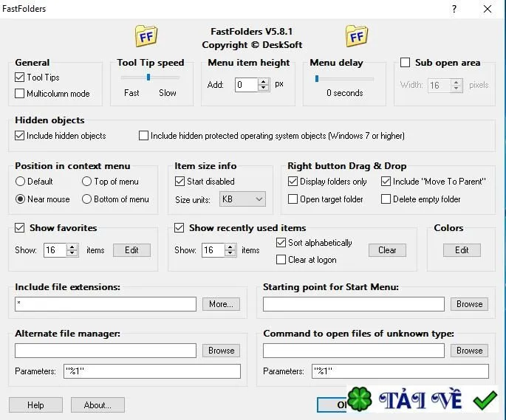Toggle Include "Move To Parent" checkbox
Viewport: 506px width, 420px height.
(386, 182)
